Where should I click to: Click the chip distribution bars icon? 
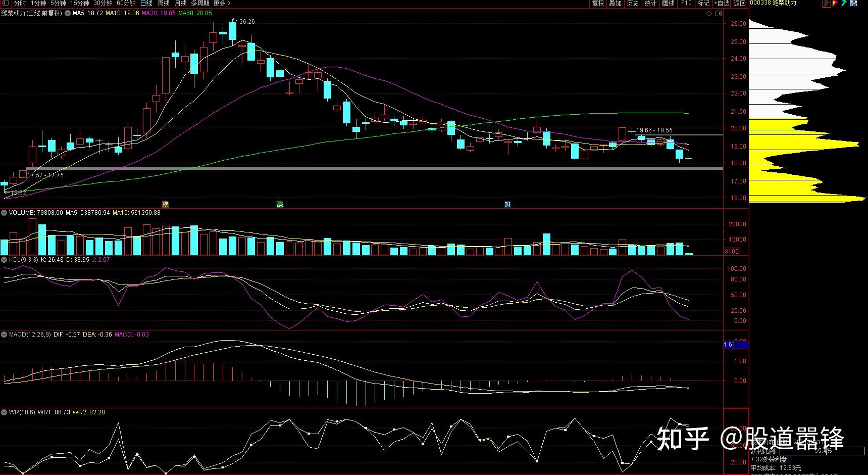pos(827,3)
